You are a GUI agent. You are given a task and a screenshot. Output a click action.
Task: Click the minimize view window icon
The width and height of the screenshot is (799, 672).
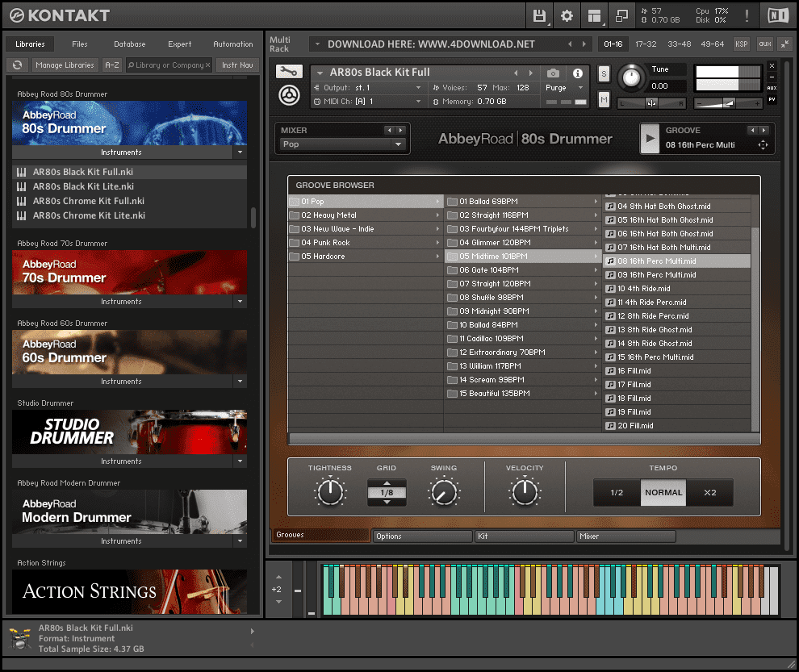621,16
